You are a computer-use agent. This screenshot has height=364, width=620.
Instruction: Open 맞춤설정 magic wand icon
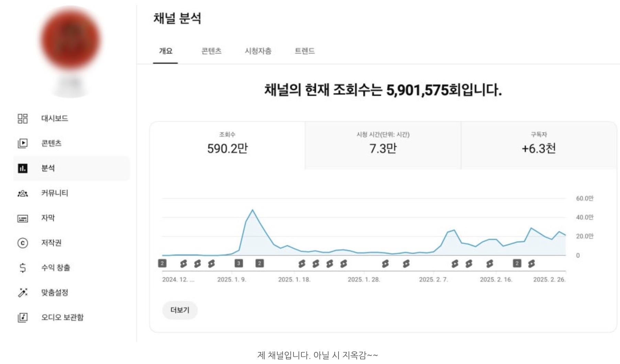(23, 293)
